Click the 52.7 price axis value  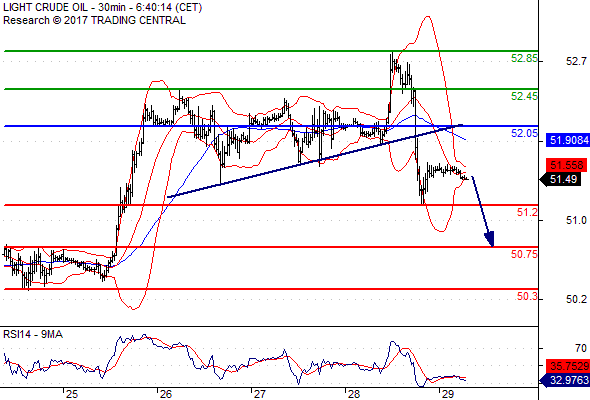coord(576,61)
